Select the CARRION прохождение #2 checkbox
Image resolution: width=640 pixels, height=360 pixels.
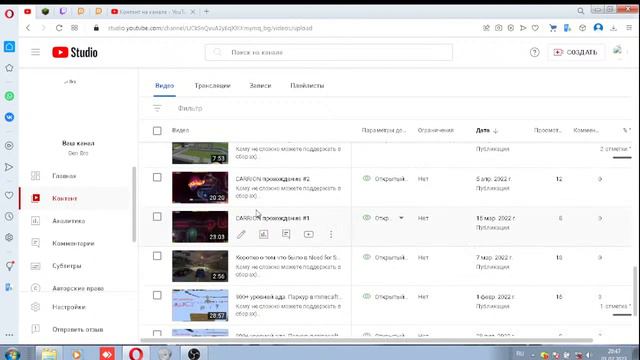tap(157, 177)
